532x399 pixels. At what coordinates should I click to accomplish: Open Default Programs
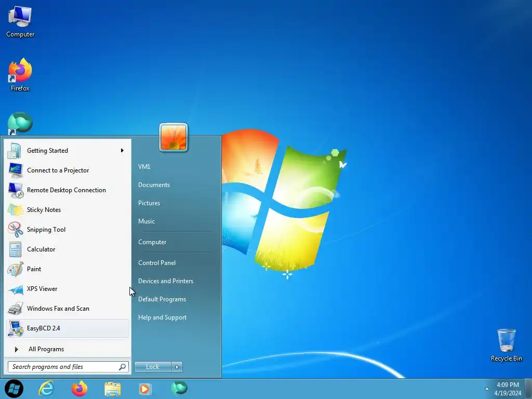pyautogui.click(x=162, y=299)
